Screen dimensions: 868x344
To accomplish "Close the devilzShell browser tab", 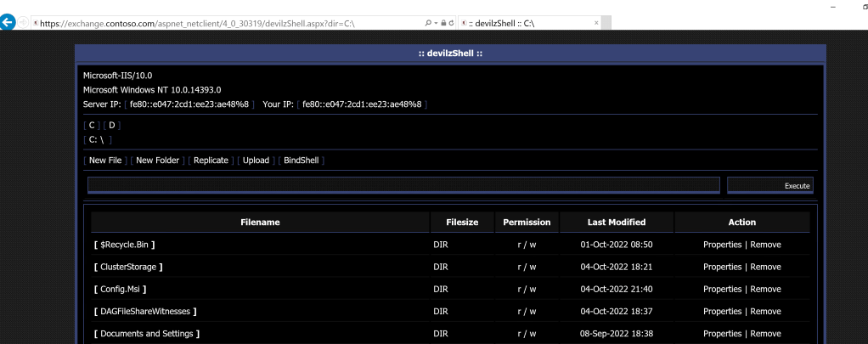I will pos(595,23).
